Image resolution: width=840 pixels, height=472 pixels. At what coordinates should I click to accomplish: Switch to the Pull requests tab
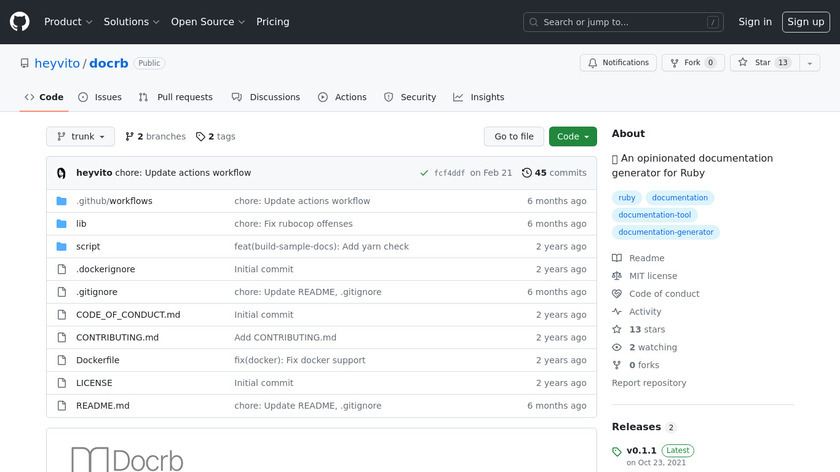tap(176, 97)
